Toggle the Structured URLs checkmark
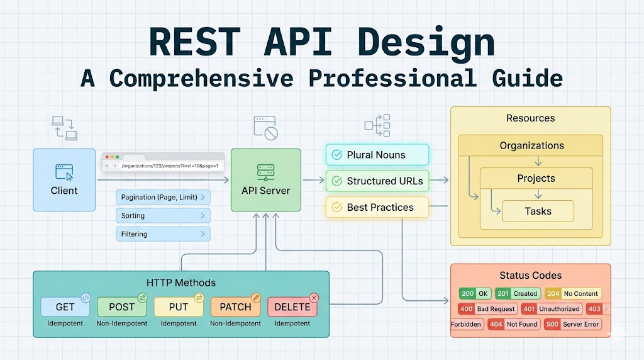 coord(336,181)
